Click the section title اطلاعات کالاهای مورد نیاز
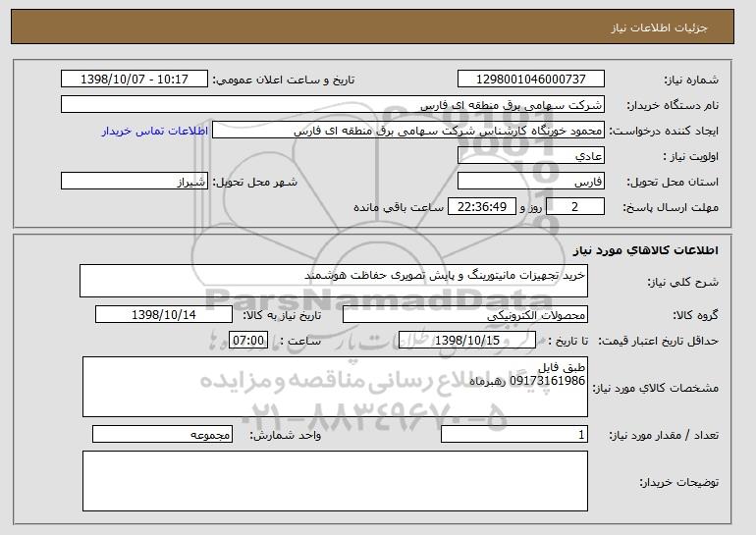 pos(646,250)
